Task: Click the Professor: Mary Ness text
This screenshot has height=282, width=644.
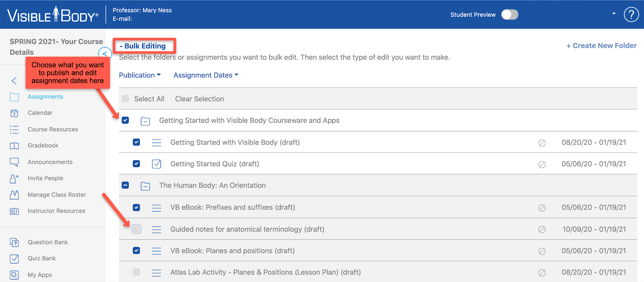Action: pos(142,10)
